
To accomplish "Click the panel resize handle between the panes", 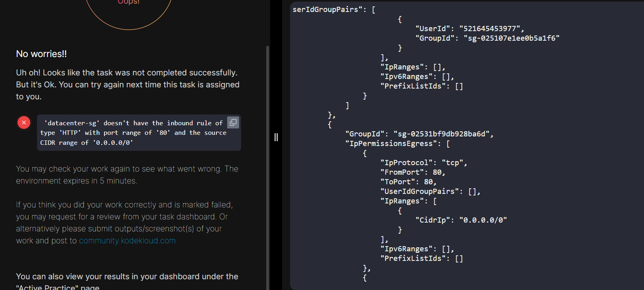I will [x=276, y=137].
